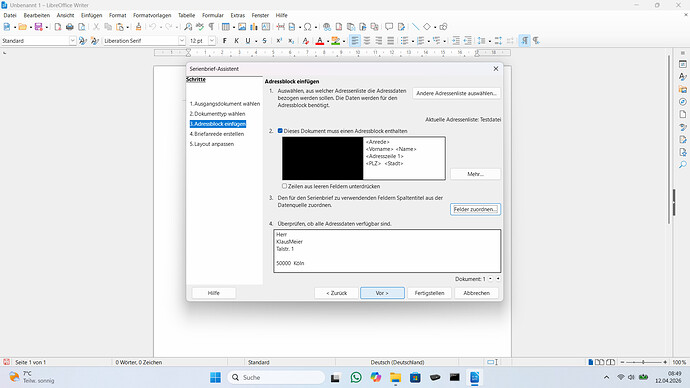Viewport: 690px width, 388px height.
Task: Open WhatsApp from the taskbar
Action: click(x=356, y=377)
